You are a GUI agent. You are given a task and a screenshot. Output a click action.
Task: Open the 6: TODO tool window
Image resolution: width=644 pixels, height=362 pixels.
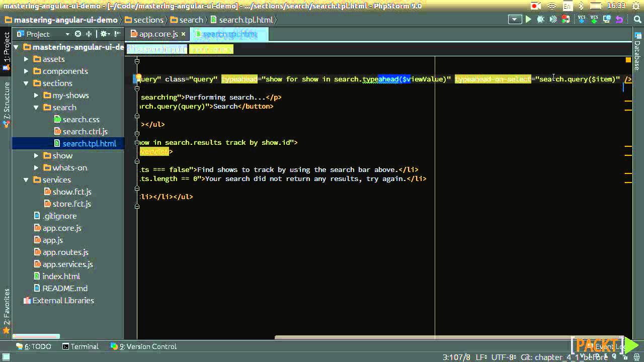pos(34,346)
